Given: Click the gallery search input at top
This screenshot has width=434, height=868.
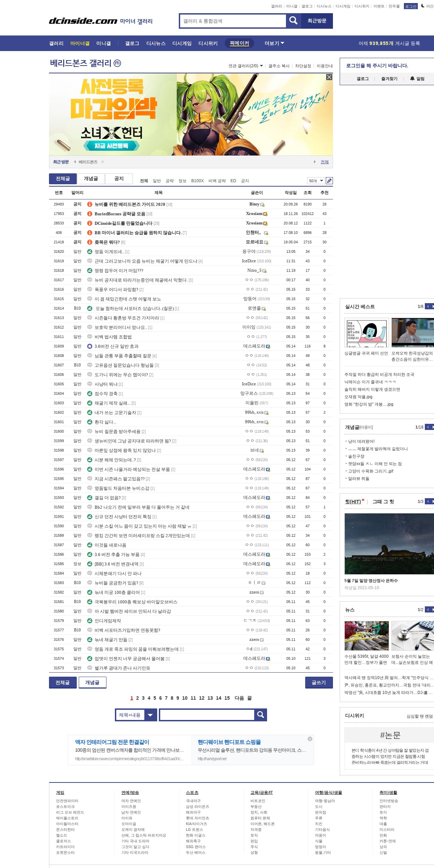Looking at the screenshot, I should coord(233,21).
